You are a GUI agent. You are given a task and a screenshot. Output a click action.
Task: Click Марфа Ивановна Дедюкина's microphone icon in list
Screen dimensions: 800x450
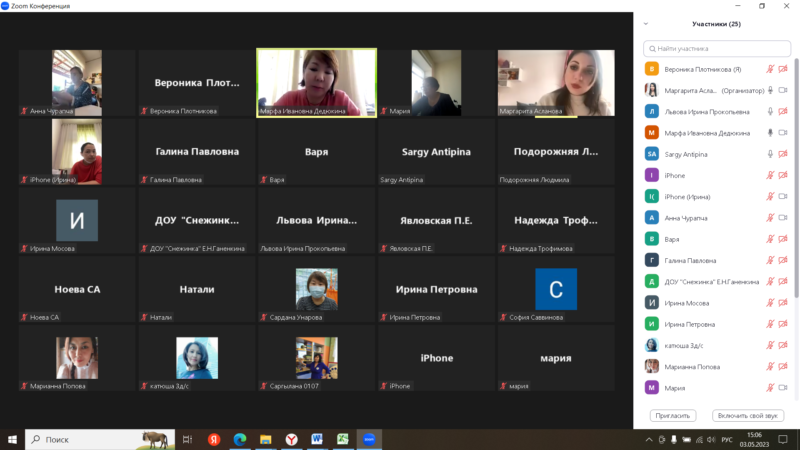(770, 133)
